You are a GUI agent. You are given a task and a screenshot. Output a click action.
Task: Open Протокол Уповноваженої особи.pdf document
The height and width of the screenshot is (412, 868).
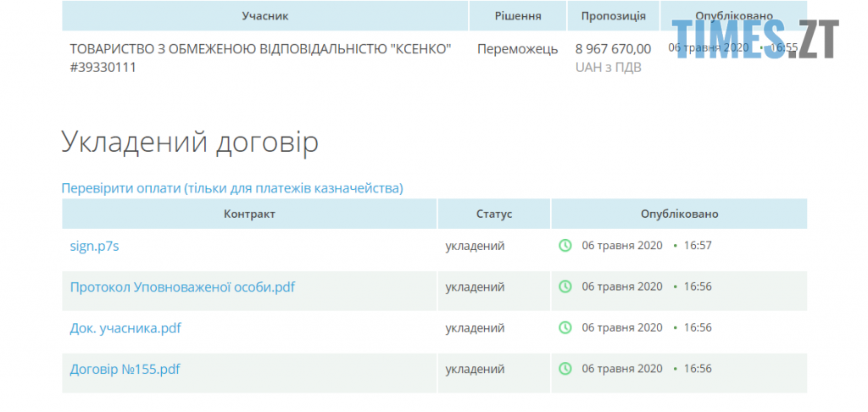tap(182, 287)
